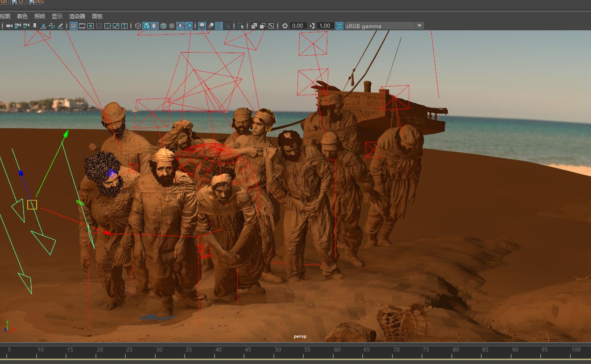Switch viewport to Wireframe mode

pyautogui.click(x=138, y=26)
